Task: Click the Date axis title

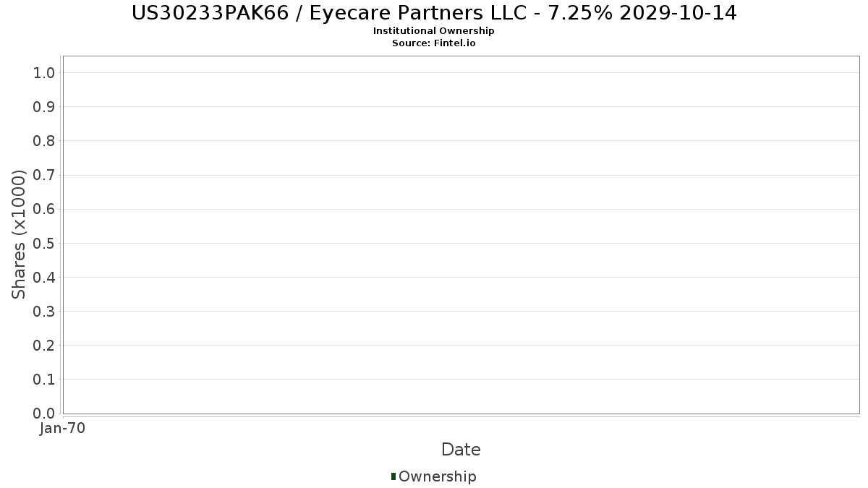Action: [461, 450]
